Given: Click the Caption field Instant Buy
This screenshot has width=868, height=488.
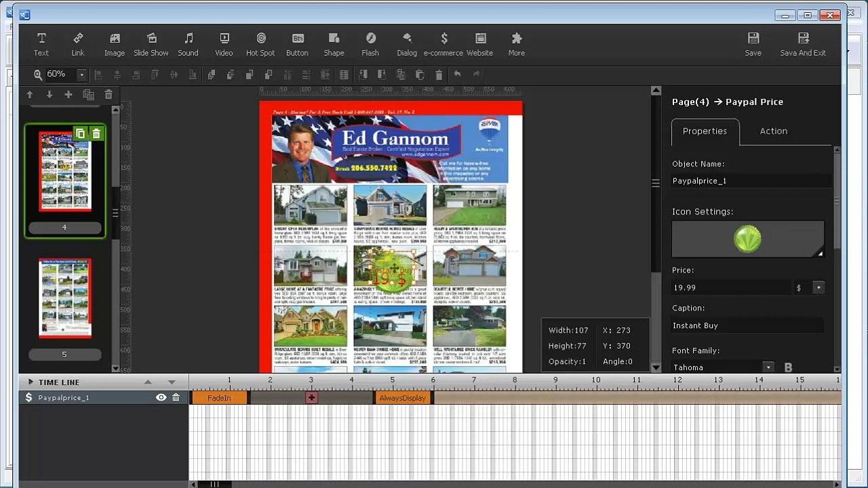Looking at the screenshot, I should tap(747, 326).
